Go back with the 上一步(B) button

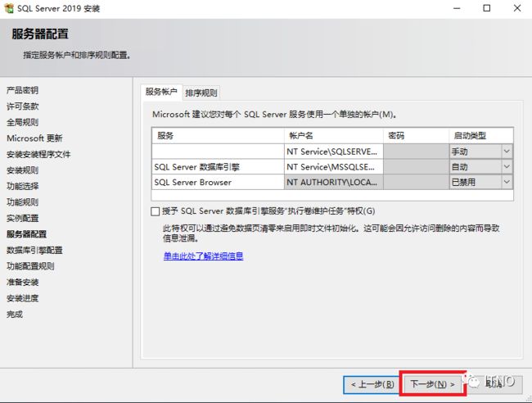372,384
